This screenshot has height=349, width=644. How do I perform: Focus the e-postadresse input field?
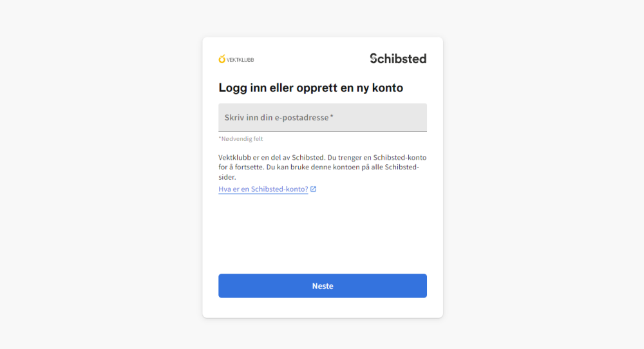[323, 117]
